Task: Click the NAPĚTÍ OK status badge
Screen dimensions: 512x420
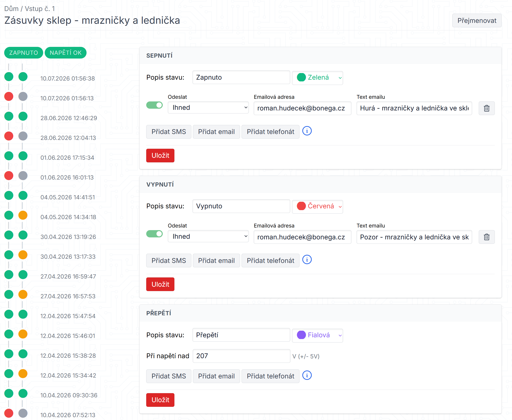Action: click(x=66, y=53)
